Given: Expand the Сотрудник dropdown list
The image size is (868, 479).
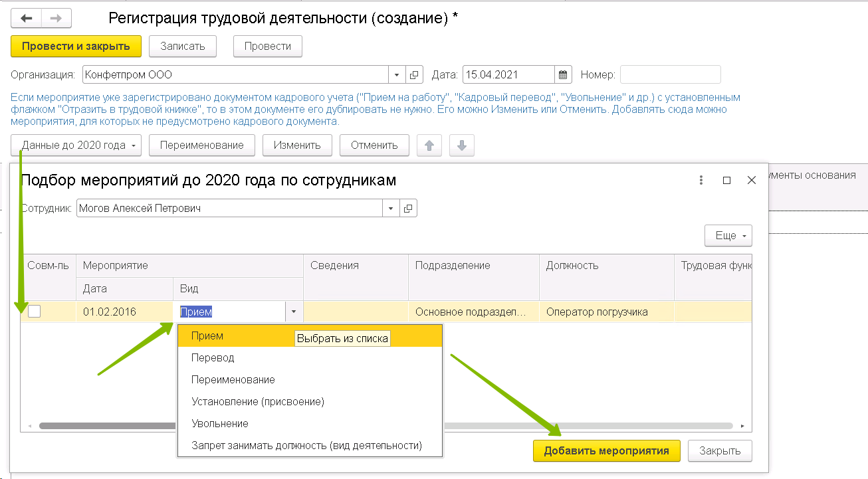Looking at the screenshot, I should click(x=391, y=209).
